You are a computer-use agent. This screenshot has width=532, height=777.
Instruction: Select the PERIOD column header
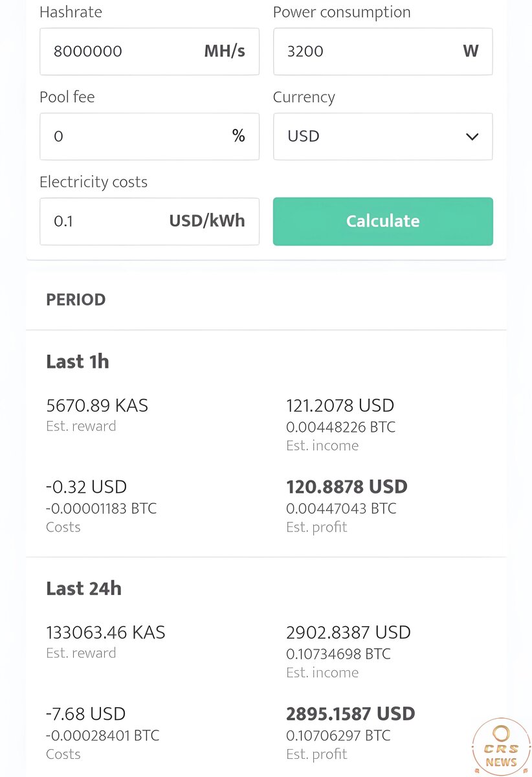[x=76, y=300]
